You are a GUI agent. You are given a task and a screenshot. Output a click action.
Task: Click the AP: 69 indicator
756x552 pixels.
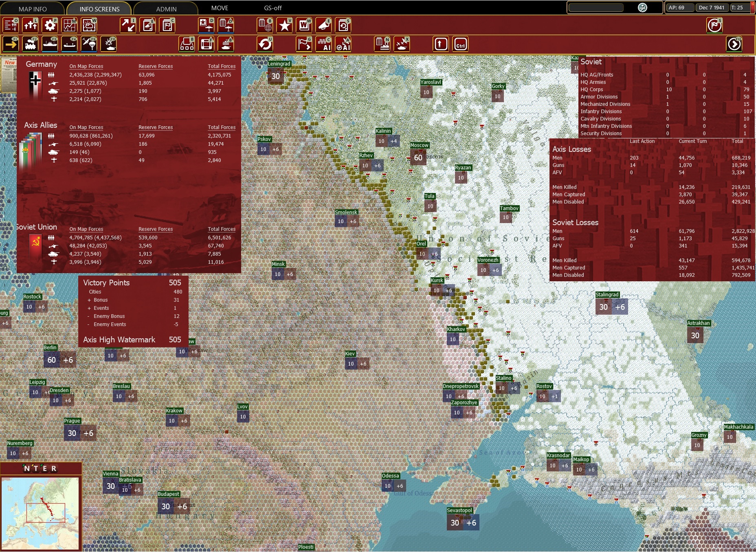(679, 7)
